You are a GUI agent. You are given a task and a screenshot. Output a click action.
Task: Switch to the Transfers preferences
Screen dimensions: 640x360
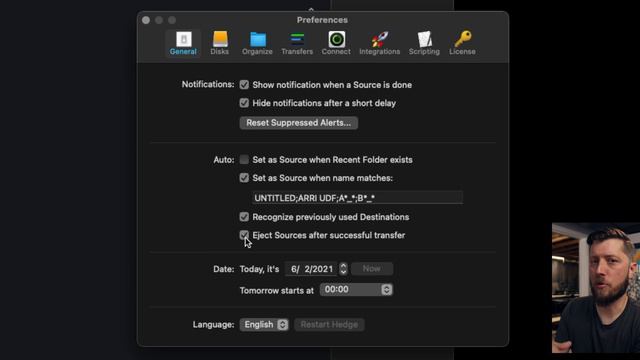click(297, 43)
